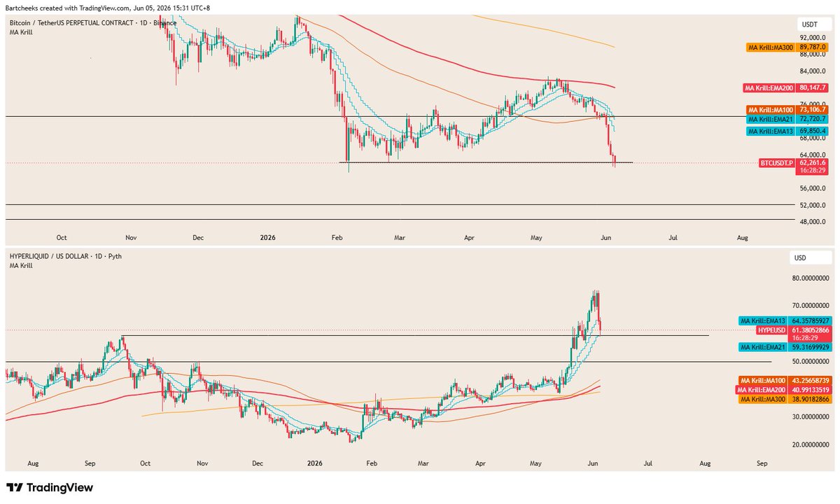840x504 pixels.
Task: Click the Oct label on the Bitcoin time axis
Action: [61, 238]
